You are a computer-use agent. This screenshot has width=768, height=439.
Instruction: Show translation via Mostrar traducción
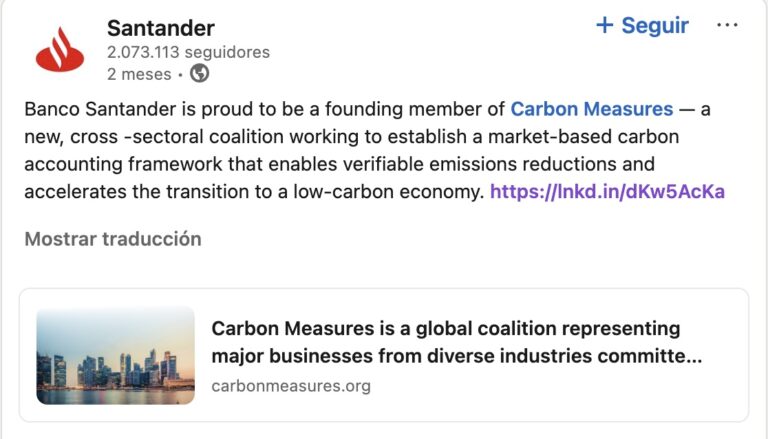tap(113, 239)
